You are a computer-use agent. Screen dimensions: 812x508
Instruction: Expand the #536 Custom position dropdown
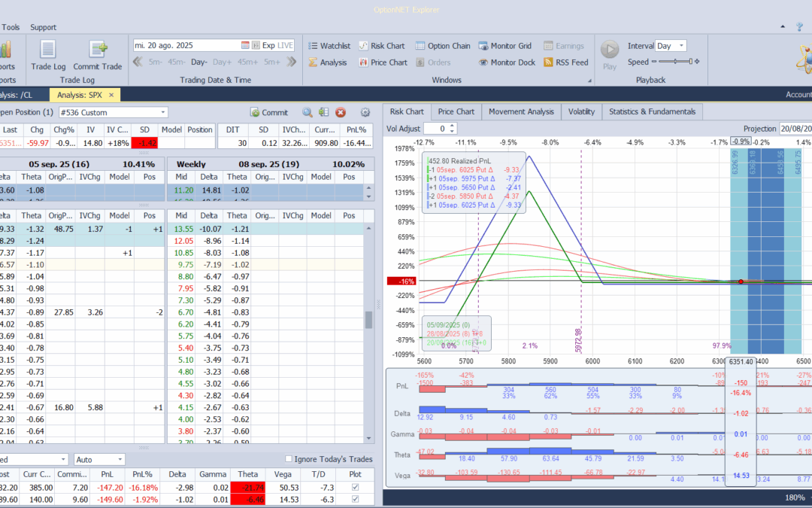tap(163, 113)
